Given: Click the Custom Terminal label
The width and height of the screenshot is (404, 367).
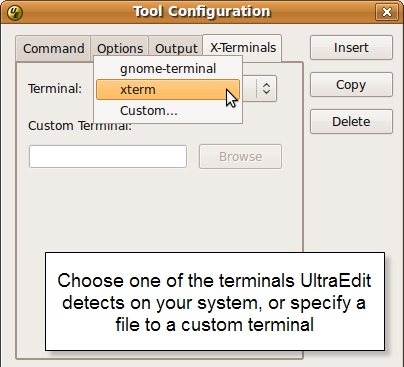Looking at the screenshot, I should (80, 126).
